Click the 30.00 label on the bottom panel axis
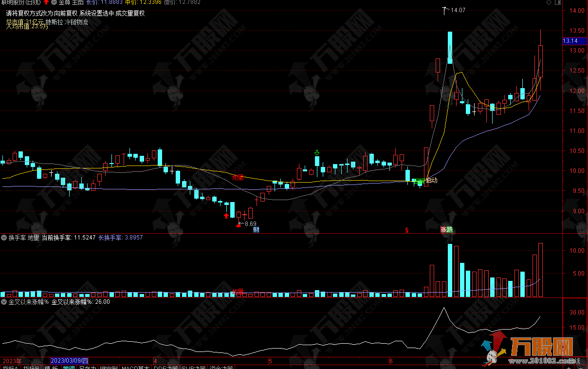This screenshot has height=369, width=588. (577, 313)
